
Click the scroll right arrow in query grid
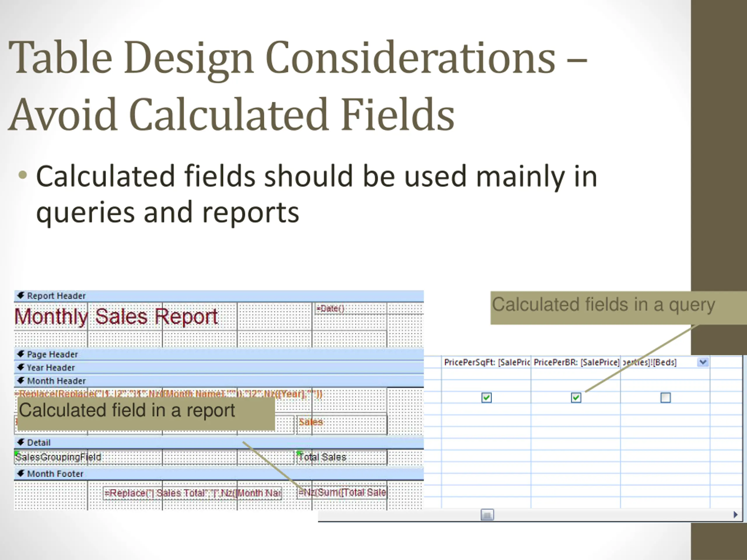tap(735, 514)
